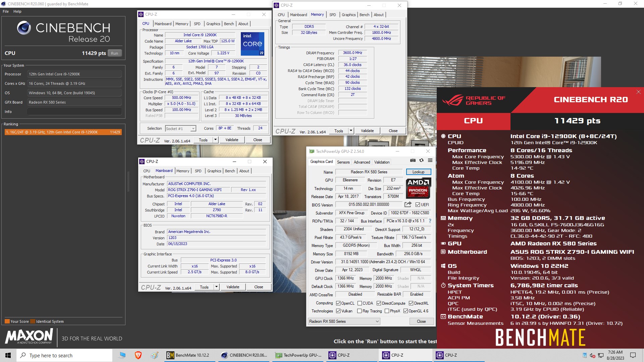
Task: Click the AMD Radeon Graphics logo in GPU-Z
Action: pyautogui.click(x=418, y=188)
